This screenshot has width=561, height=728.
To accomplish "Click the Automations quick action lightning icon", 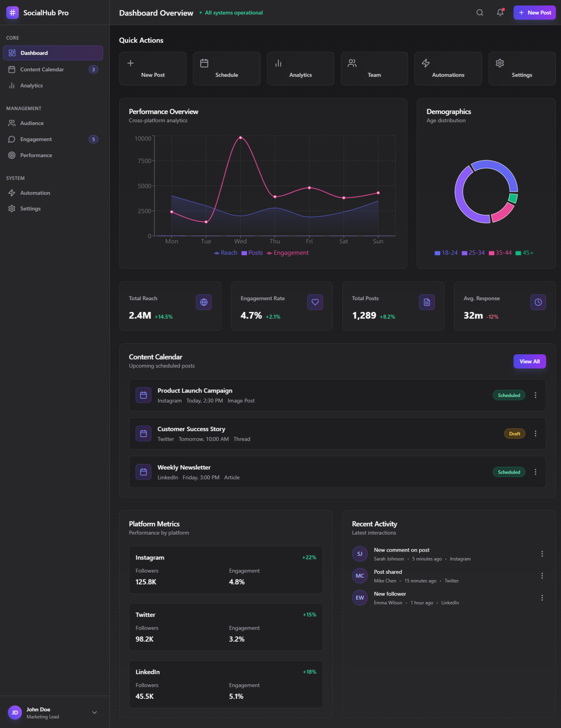I will coord(426,63).
